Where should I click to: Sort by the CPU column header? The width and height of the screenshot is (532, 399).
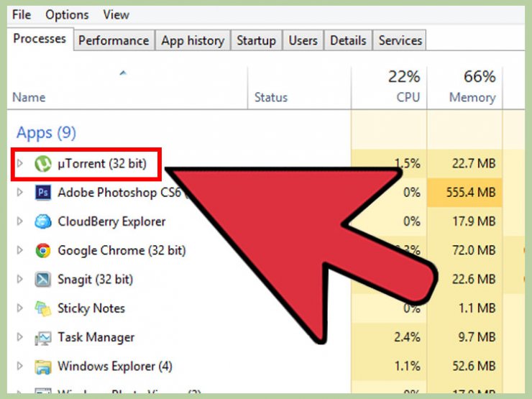coord(389,88)
